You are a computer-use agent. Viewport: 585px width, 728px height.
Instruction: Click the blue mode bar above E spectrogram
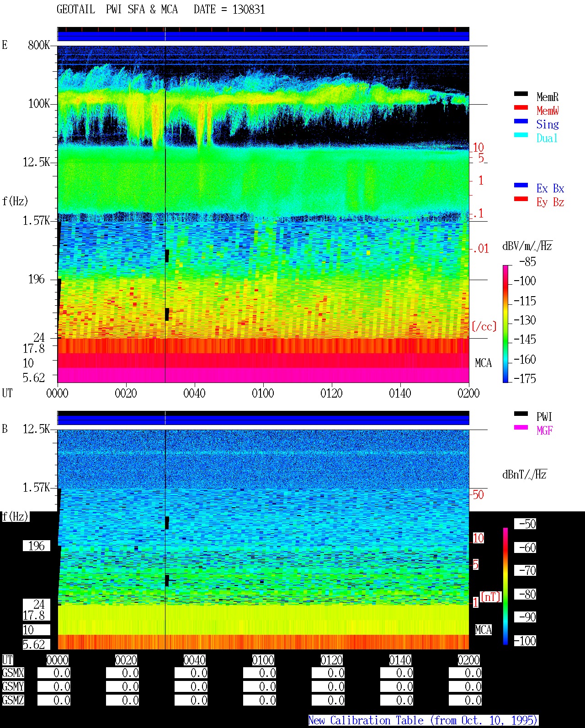263,36
